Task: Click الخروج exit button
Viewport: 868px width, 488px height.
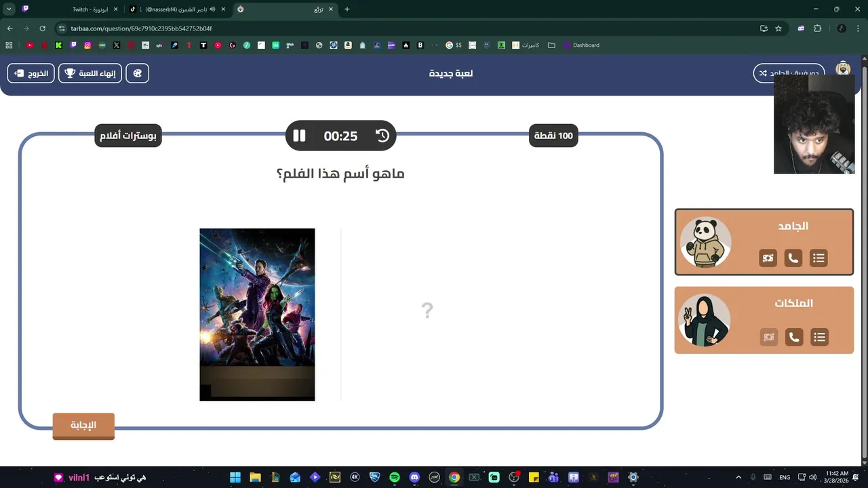Action: (31, 73)
